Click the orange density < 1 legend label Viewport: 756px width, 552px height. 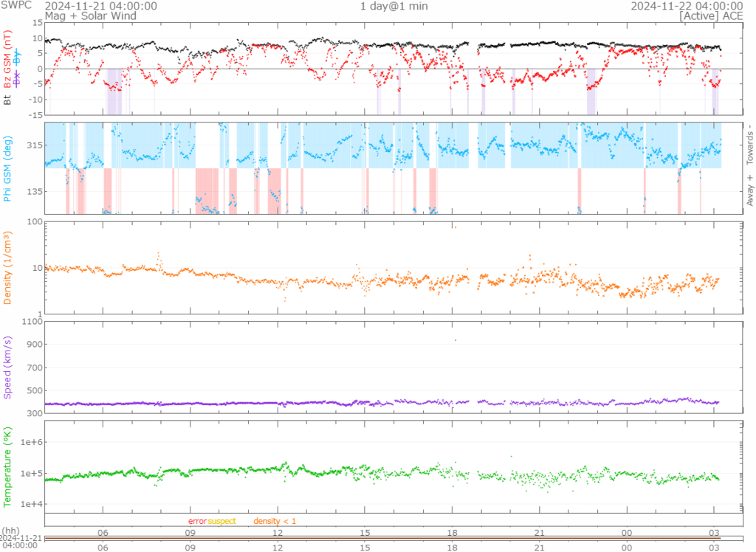275,522
